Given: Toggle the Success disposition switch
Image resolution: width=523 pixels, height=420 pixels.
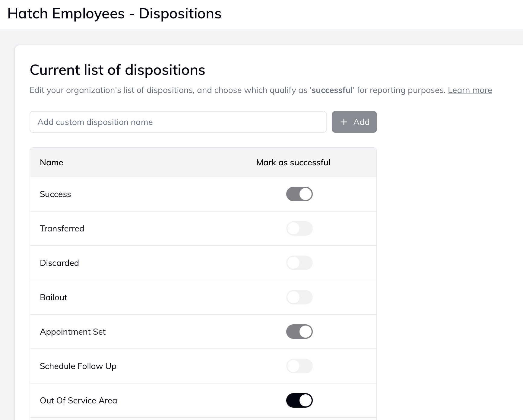Looking at the screenshot, I should (299, 194).
